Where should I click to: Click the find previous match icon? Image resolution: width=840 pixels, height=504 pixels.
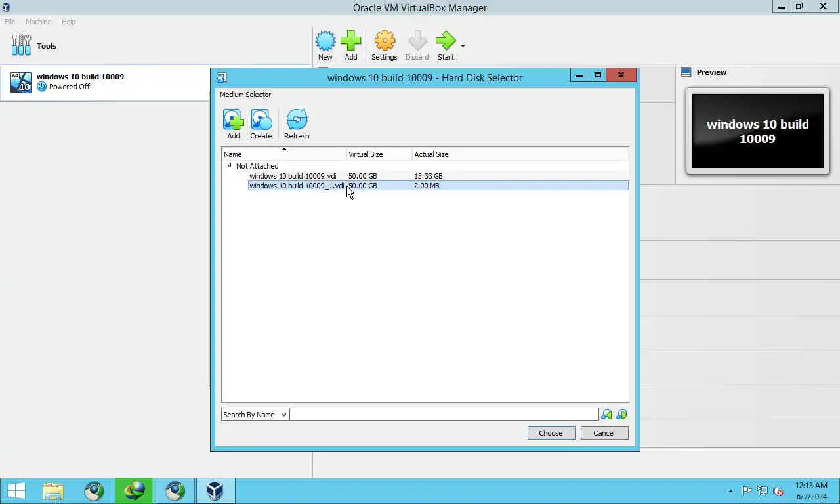click(606, 414)
